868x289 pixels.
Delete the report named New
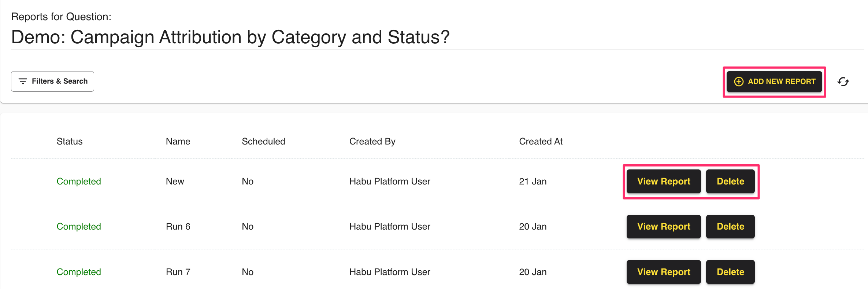tap(730, 182)
